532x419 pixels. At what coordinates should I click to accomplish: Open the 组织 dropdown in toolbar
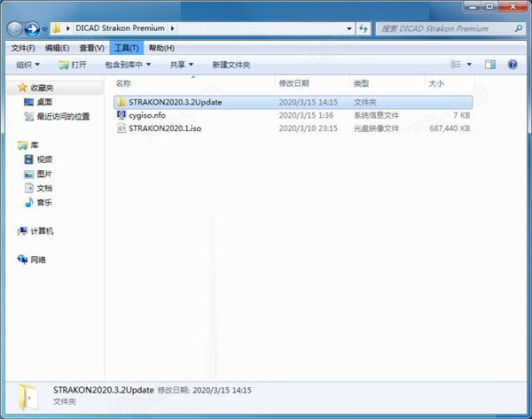pos(27,65)
